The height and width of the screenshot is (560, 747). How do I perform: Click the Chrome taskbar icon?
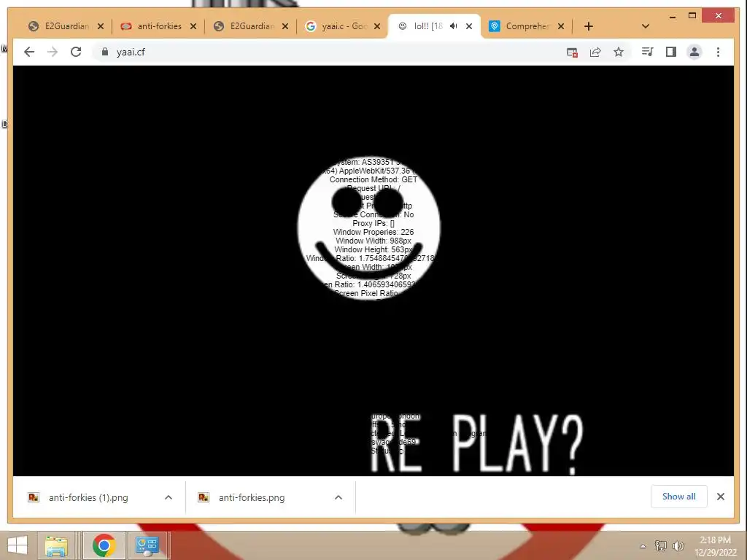[104, 545]
